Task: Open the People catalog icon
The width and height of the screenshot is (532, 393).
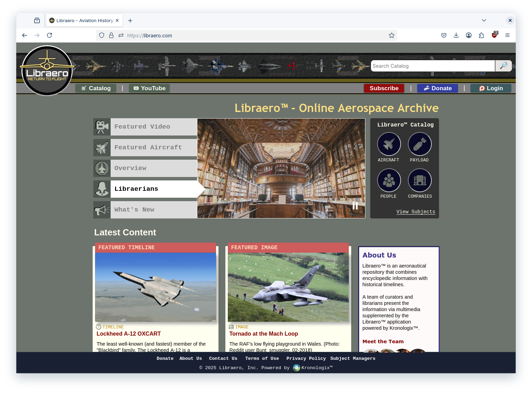Action: pos(389,180)
